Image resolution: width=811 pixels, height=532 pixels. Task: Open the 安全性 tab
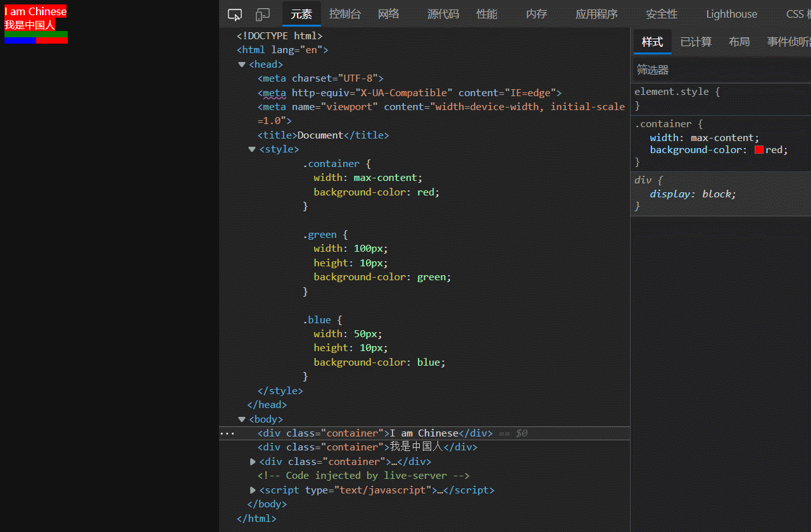662,14
